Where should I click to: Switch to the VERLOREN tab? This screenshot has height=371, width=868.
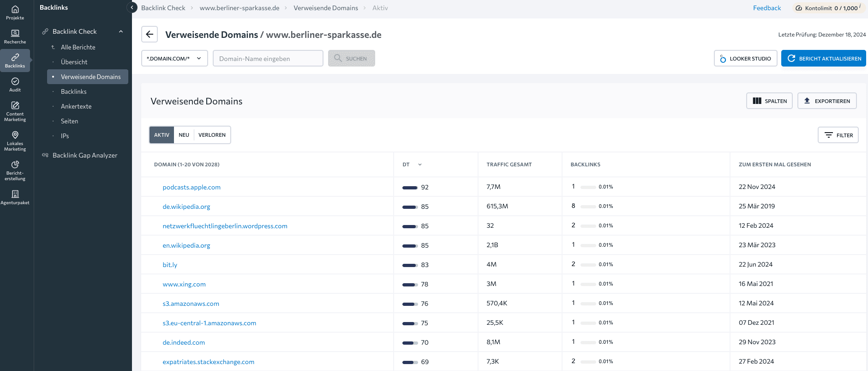pyautogui.click(x=212, y=135)
